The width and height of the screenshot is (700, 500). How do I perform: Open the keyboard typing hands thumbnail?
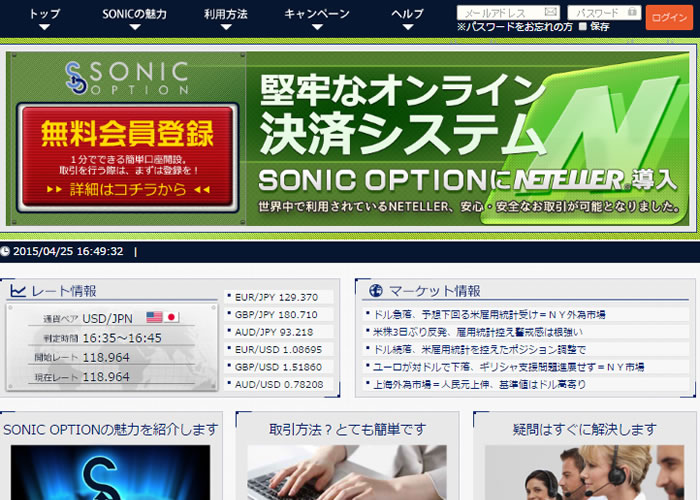(347, 472)
